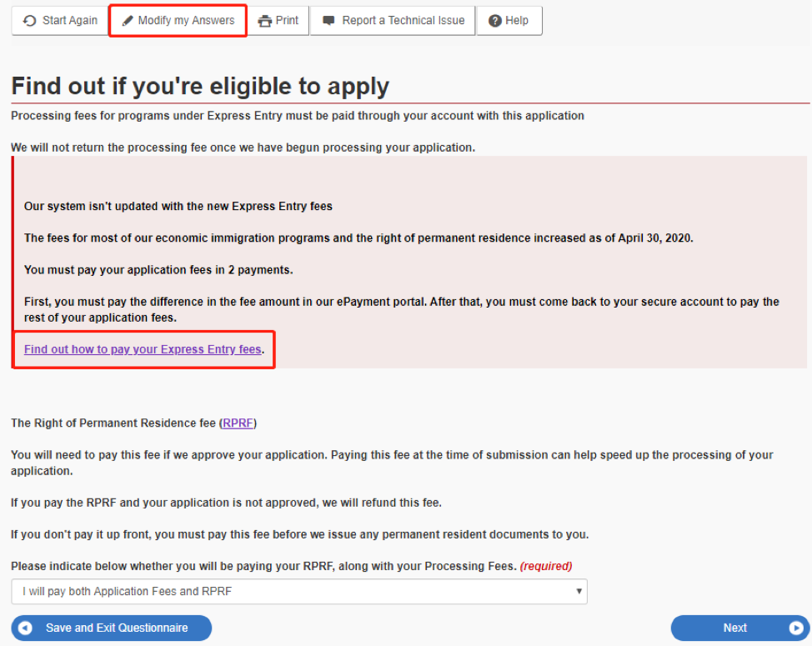This screenshot has height=646, width=812.
Task: Click the 'Find out if you're eligible to apply' heading
Action: [x=200, y=87]
